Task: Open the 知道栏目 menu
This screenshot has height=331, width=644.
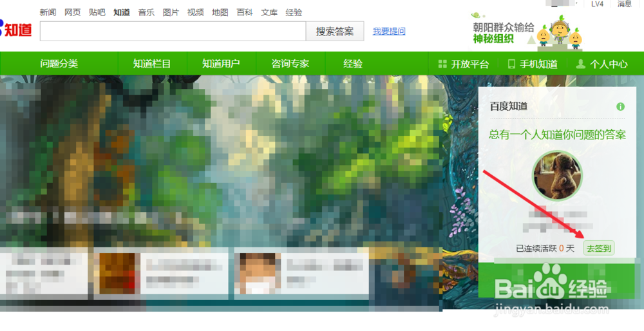Action: (x=152, y=64)
